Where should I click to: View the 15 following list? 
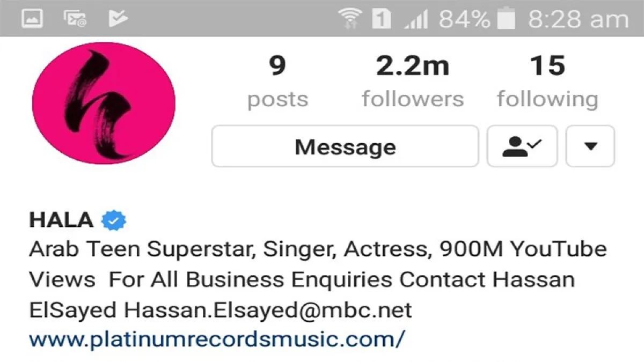pyautogui.click(x=547, y=82)
